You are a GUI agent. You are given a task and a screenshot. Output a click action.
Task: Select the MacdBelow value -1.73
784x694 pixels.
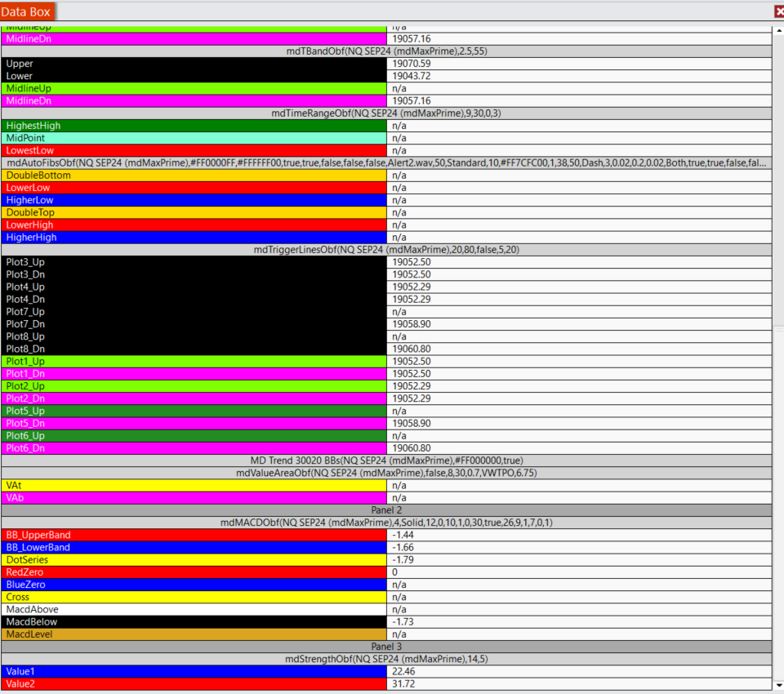(x=579, y=621)
